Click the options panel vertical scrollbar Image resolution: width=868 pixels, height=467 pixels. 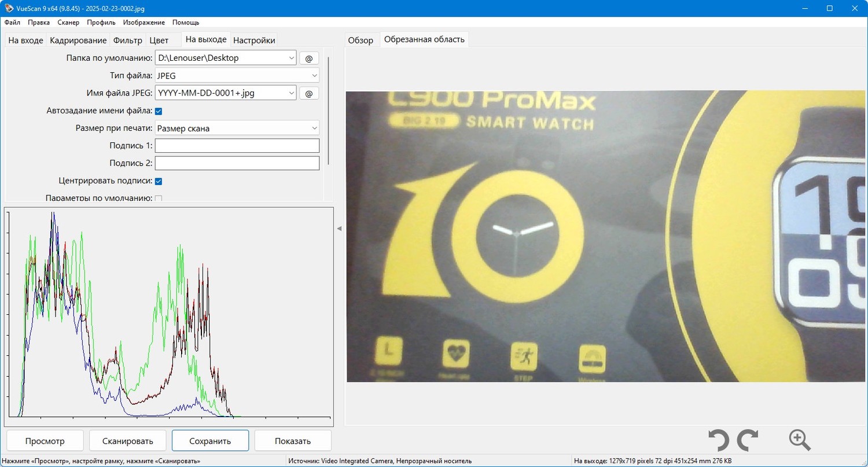329,110
